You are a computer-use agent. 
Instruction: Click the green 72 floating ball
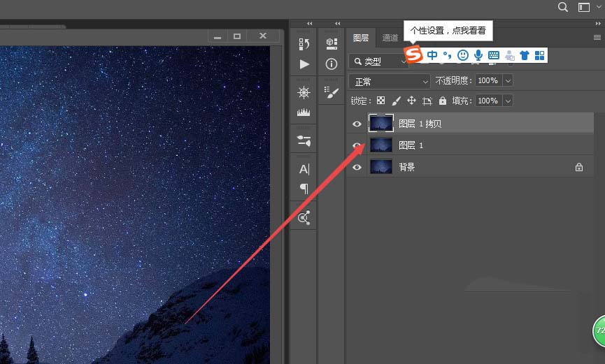(x=599, y=331)
